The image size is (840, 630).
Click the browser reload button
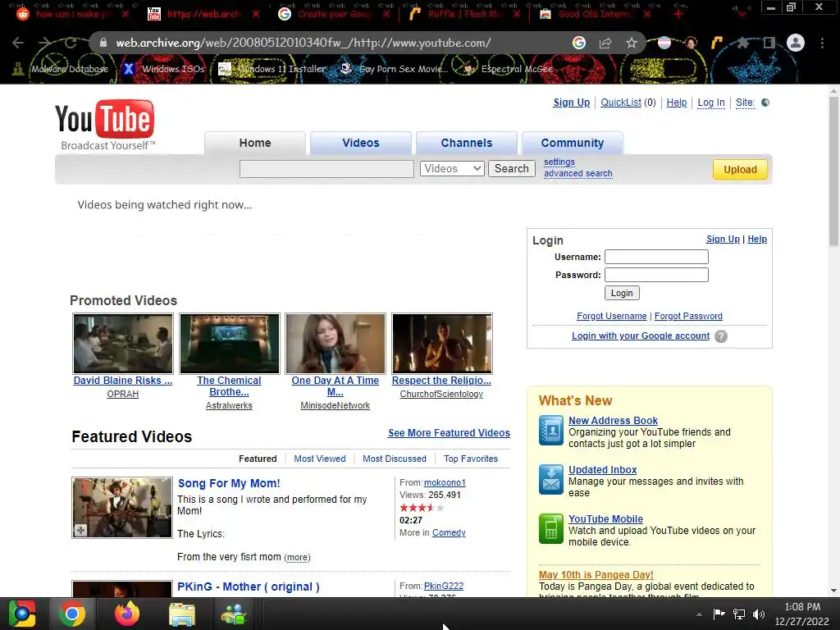71,43
